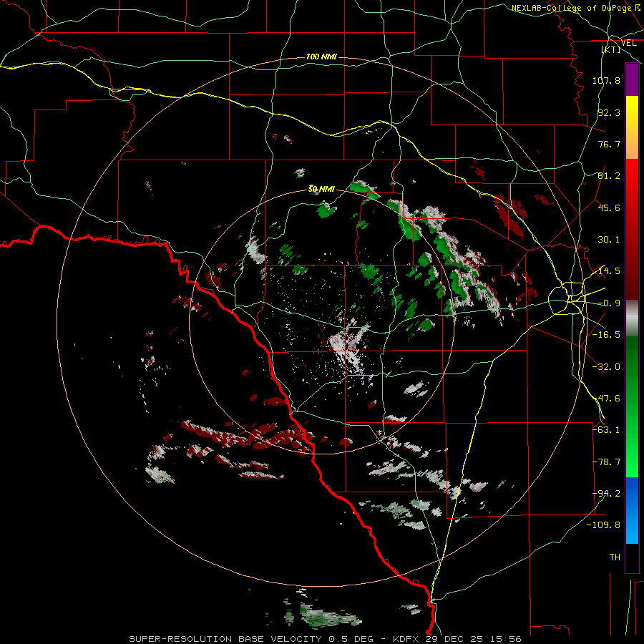Click the [KT] units label
The height and width of the screenshot is (644, 644).
[x=611, y=49]
